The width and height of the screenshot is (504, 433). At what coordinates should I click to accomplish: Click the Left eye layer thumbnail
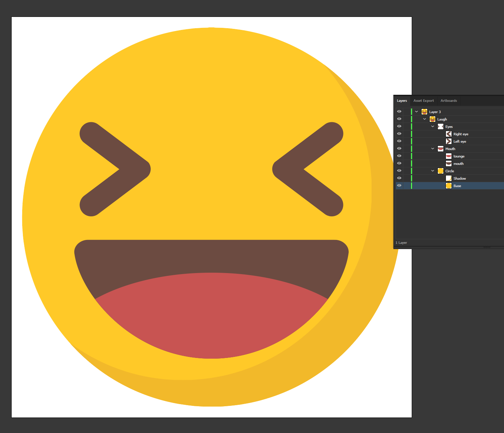(449, 141)
